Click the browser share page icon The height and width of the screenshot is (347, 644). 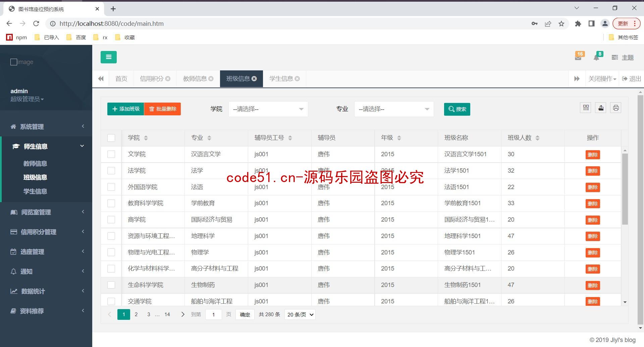(548, 23)
